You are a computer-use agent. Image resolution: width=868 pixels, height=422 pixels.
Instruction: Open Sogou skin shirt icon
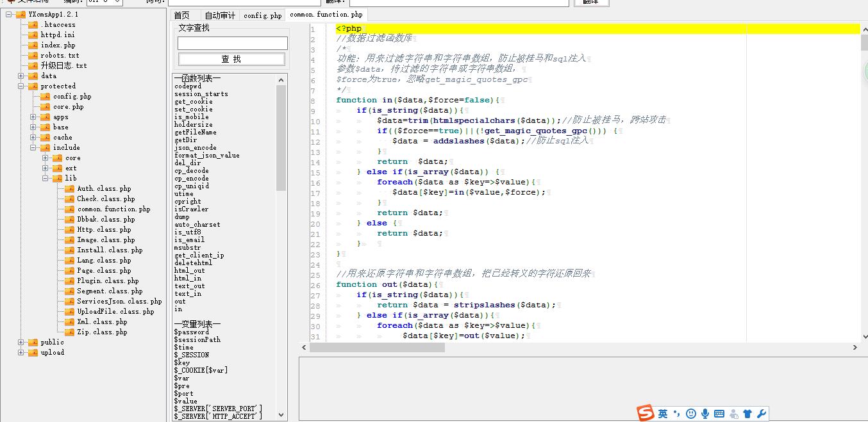pyautogui.click(x=747, y=414)
